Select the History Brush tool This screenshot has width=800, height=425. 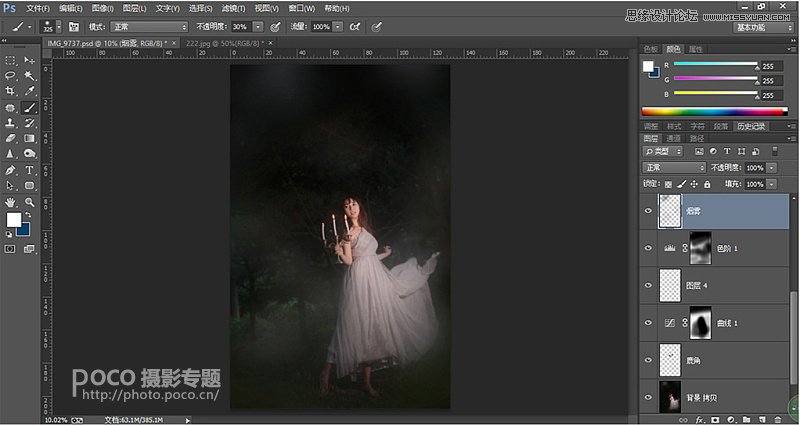point(30,123)
